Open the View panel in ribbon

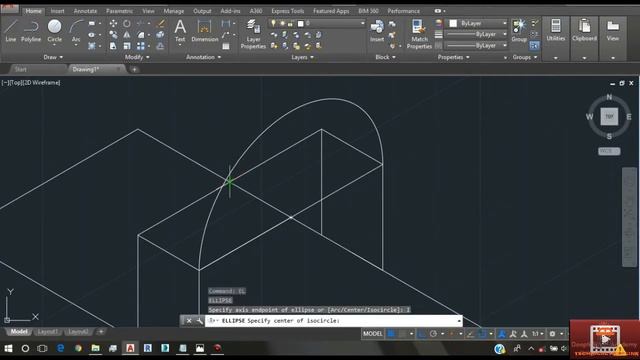613,30
